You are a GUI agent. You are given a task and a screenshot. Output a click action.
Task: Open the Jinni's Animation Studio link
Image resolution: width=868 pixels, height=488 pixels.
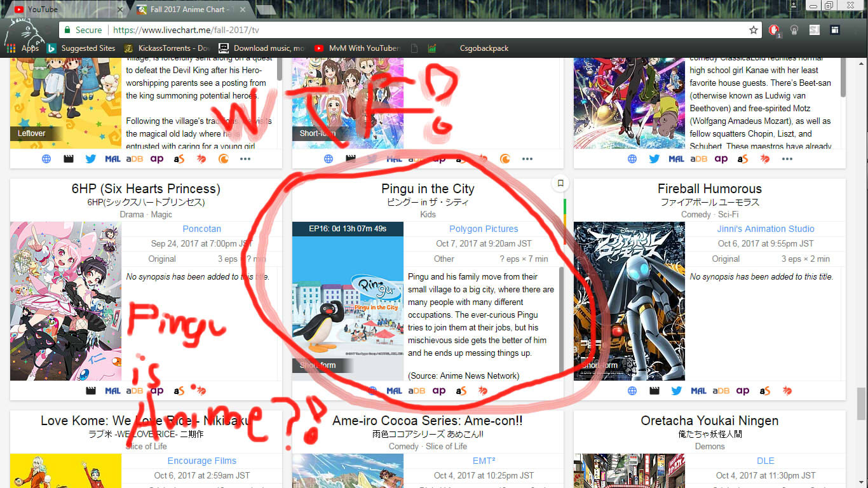pyautogui.click(x=766, y=229)
